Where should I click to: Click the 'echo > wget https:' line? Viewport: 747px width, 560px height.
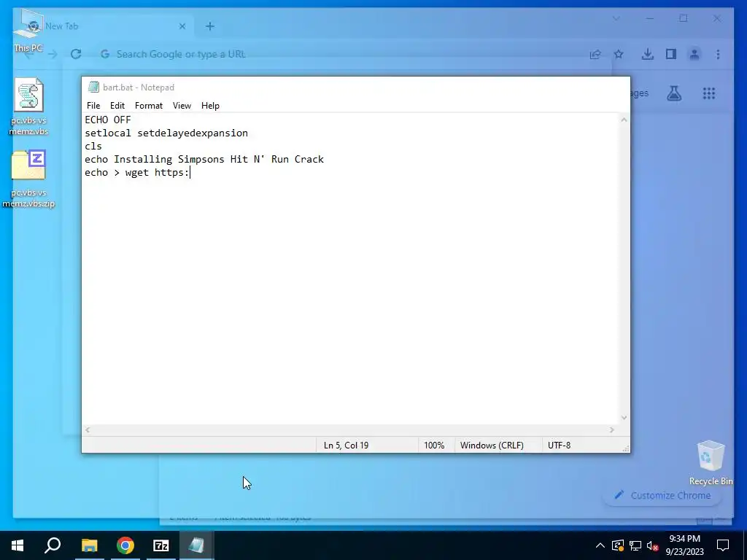[x=137, y=172]
